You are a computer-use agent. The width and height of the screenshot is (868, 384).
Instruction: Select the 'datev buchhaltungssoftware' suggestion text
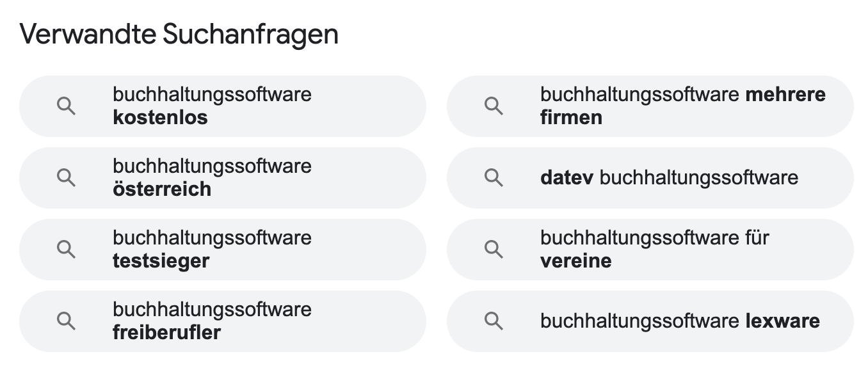coord(669,178)
